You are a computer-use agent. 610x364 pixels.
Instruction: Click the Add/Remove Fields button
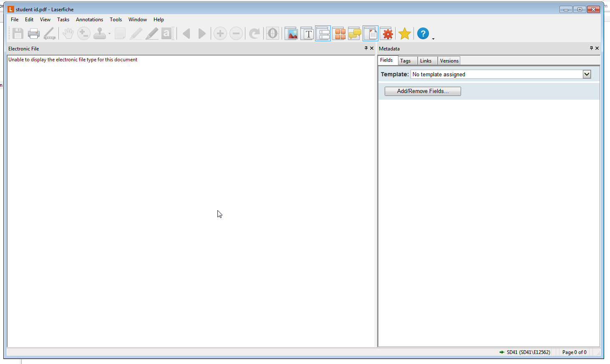pos(423,91)
